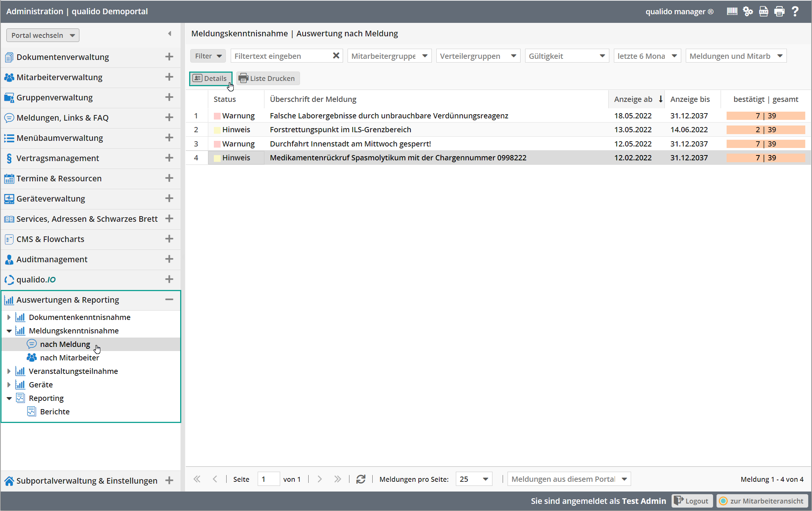The width and height of the screenshot is (812, 511).
Task: Expand Menübaumverwaltung with the plus
Action: [169, 137]
